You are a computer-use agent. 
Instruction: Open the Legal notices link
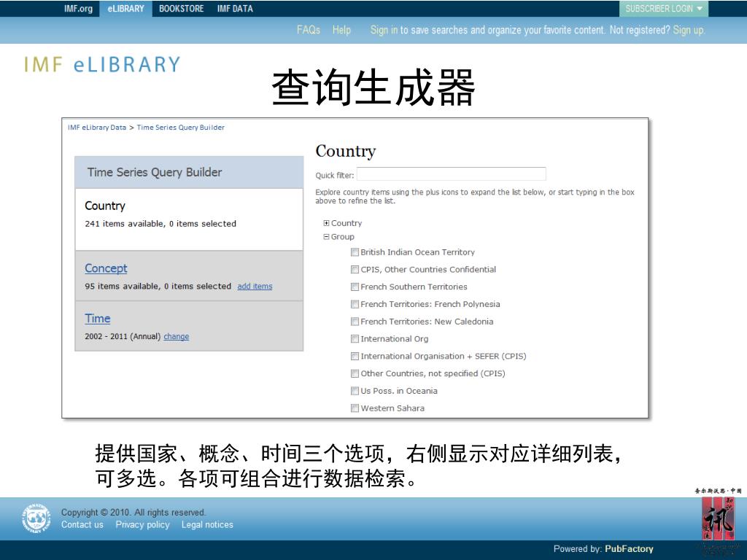point(207,525)
